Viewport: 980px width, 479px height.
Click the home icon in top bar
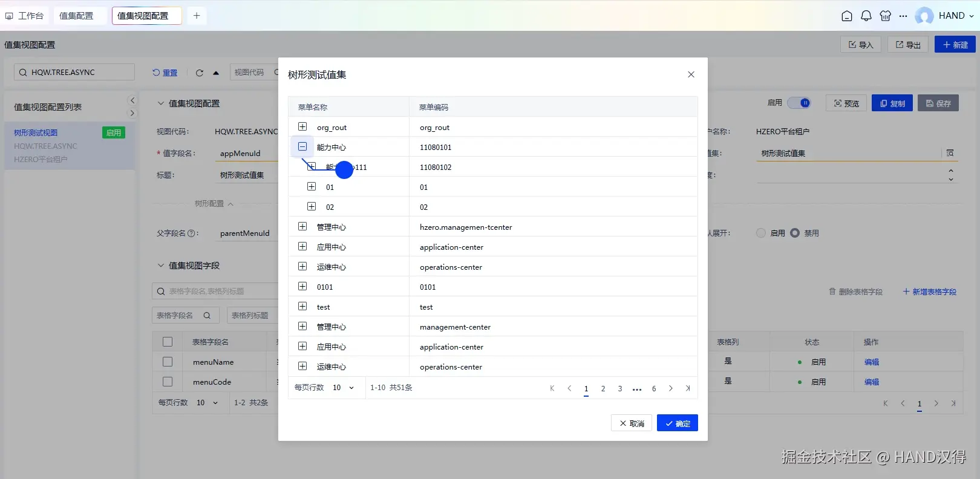847,16
